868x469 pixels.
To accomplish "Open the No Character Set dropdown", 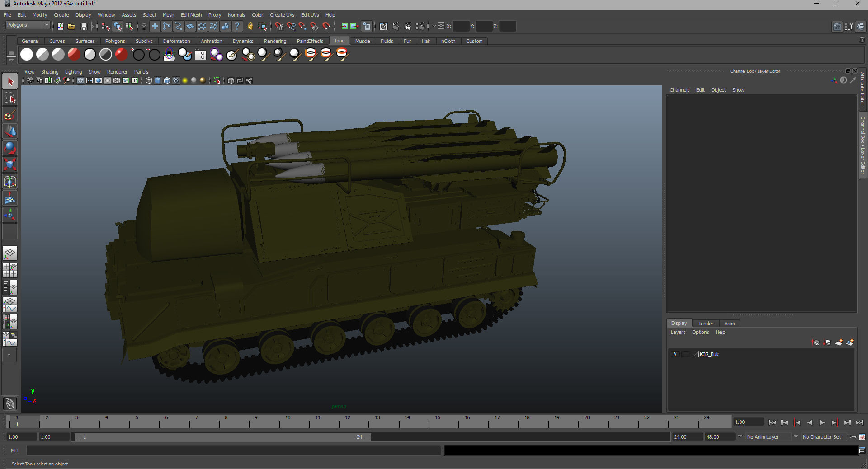I will (796, 436).
